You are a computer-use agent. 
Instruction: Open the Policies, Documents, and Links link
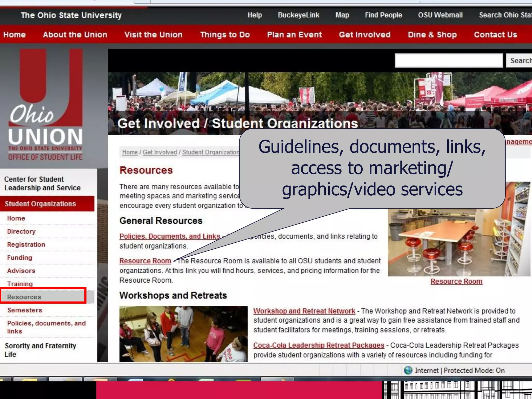click(x=170, y=236)
